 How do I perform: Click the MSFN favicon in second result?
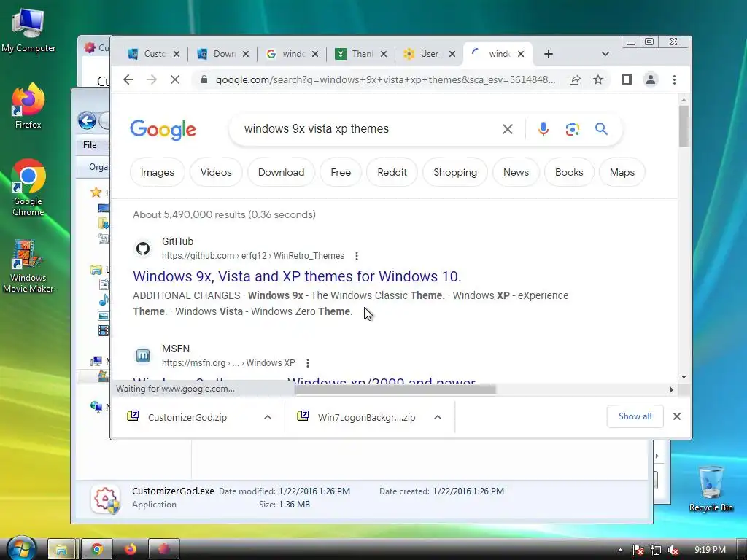pyautogui.click(x=143, y=356)
